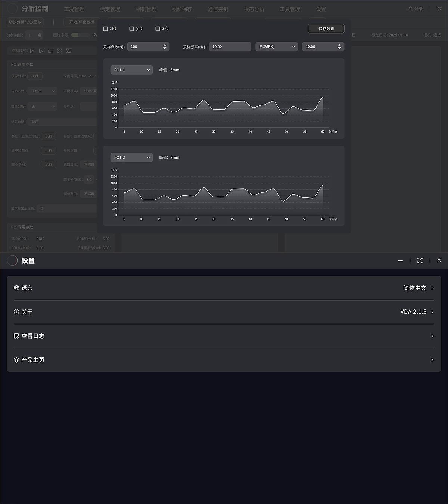Click the layers icon beside 产品主页
The height and width of the screenshot is (504, 448).
(16, 360)
